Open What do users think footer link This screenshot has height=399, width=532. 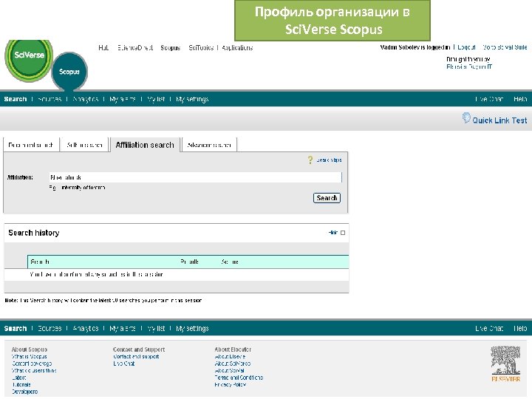(x=34, y=371)
